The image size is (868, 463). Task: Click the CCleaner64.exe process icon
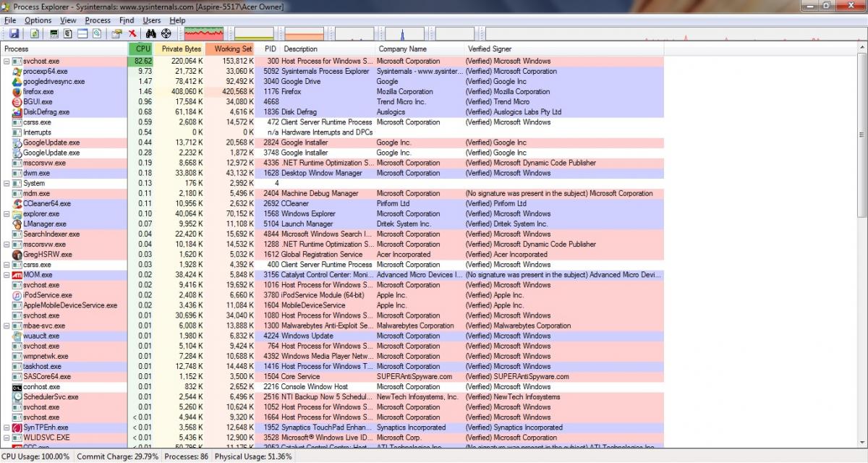click(17, 204)
